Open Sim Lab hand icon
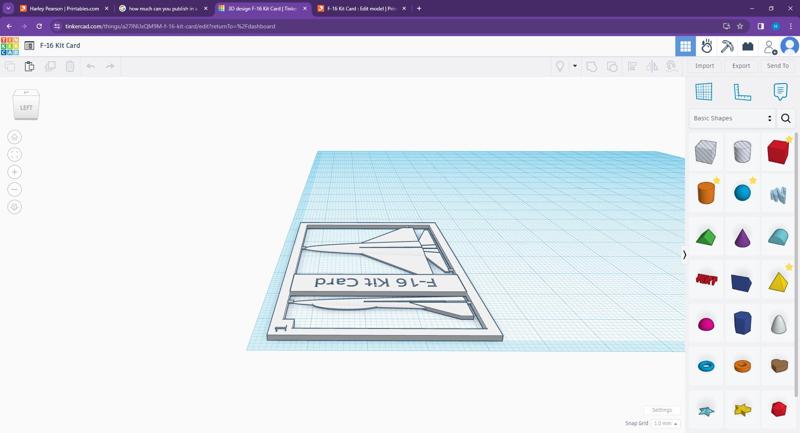Viewport: 800px width, 433px height. point(707,46)
